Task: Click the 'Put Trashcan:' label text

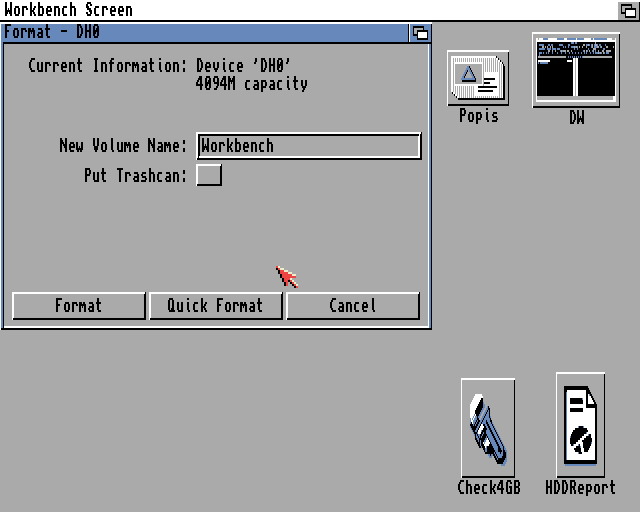Action: (135, 176)
